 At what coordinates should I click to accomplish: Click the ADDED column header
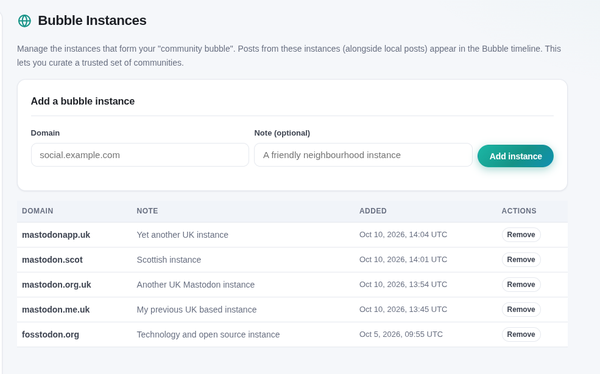click(x=373, y=211)
